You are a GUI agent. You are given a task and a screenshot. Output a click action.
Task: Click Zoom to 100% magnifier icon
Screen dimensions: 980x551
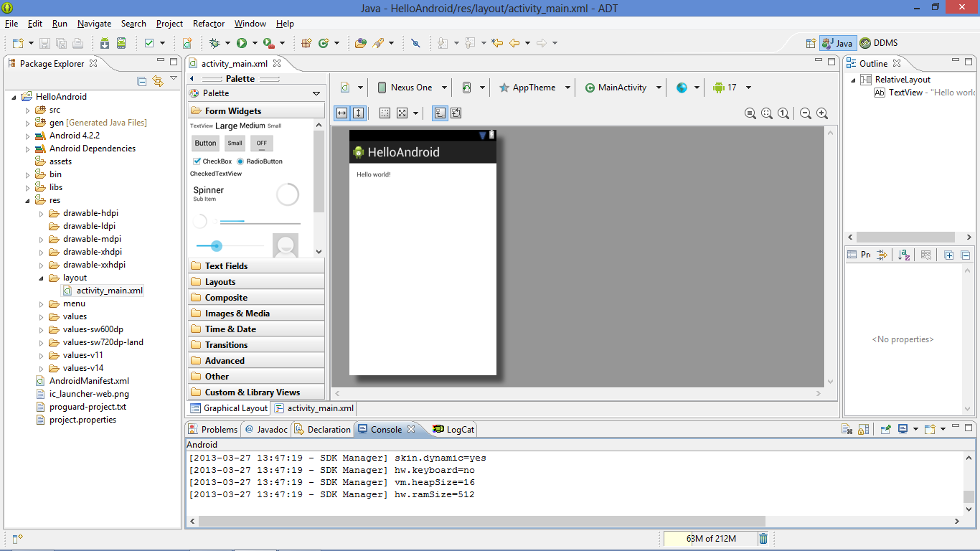(x=783, y=113)
